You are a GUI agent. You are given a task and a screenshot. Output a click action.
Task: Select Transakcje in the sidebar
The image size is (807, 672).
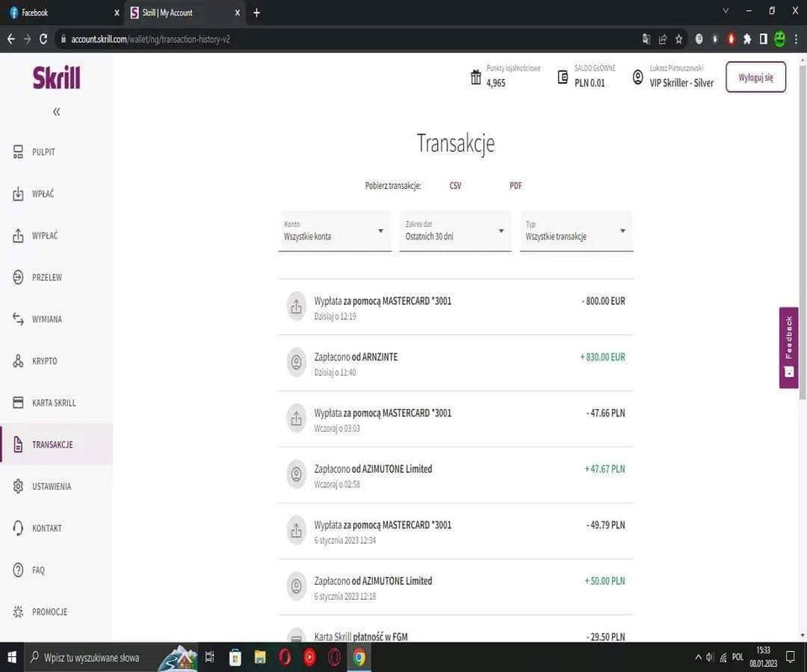tap(56, 444)
